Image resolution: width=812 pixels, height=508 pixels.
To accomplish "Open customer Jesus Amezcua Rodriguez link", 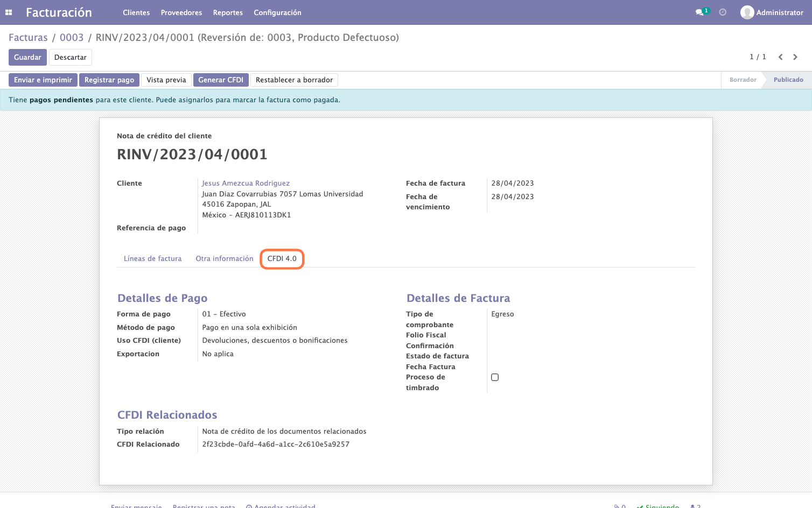I will [x=246, y=184].
